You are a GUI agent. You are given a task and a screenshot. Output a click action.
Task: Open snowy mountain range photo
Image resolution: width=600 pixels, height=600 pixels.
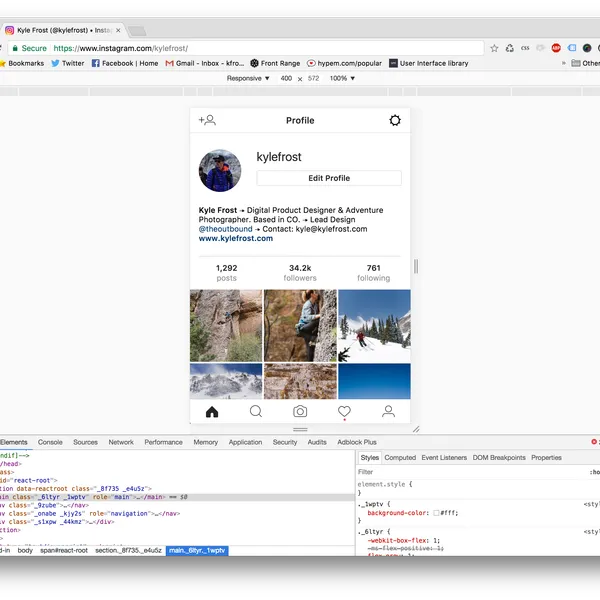tap(226, 382)
